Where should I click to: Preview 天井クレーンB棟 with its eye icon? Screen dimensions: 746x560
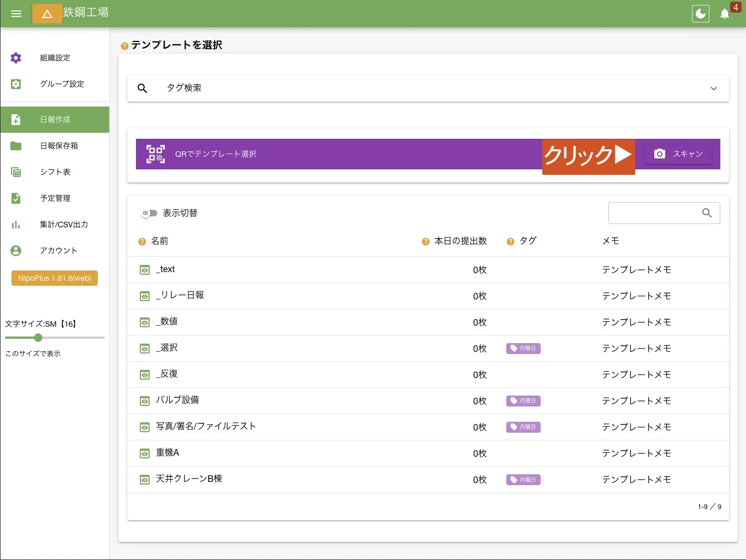(x=145, y=480)
